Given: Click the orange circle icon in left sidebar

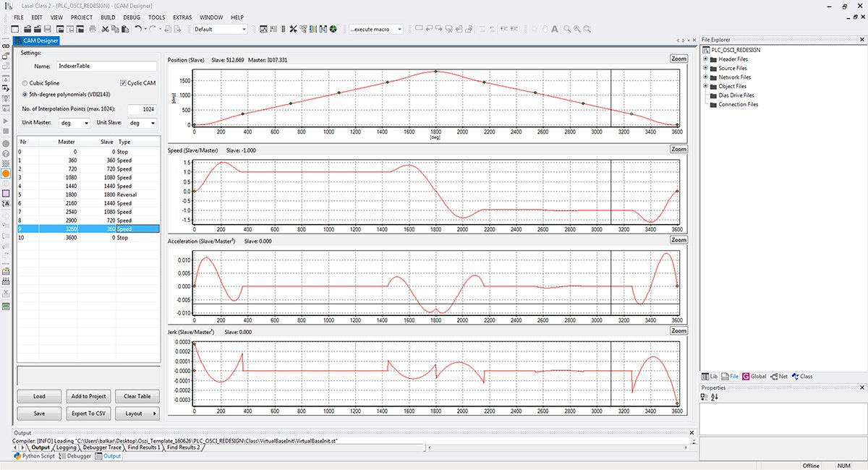Looking at the screenshot, I should click(6, 174).
